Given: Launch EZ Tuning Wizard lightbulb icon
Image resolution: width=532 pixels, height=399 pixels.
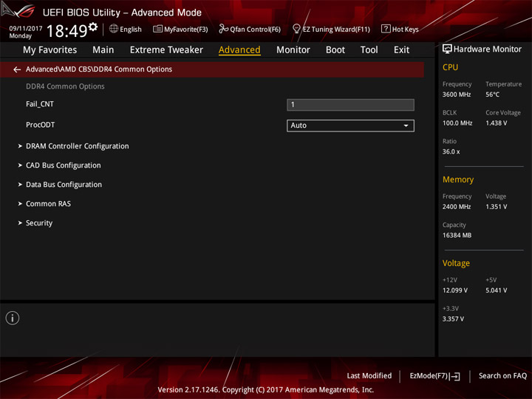Looking at the screenshot, I should [296, 29].
